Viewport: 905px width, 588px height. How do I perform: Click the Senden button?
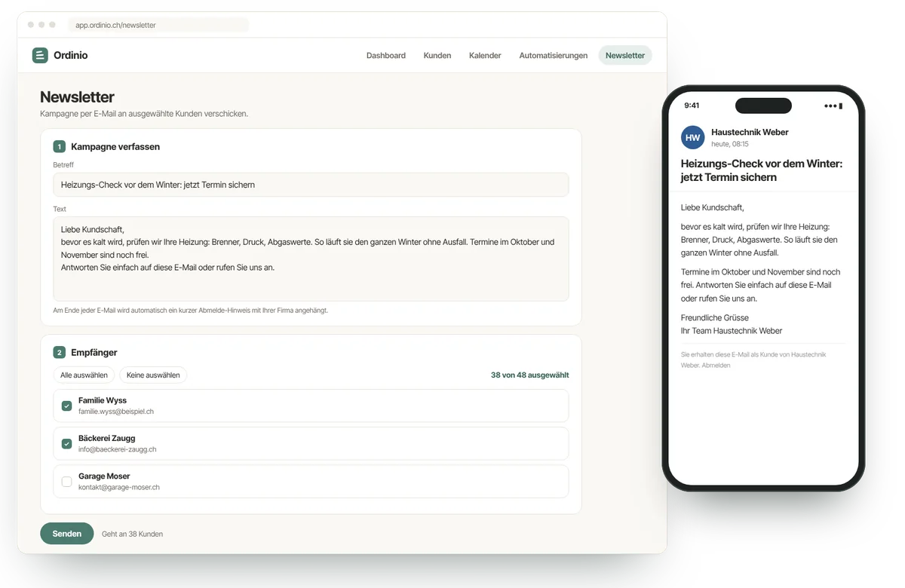(67, 534)
